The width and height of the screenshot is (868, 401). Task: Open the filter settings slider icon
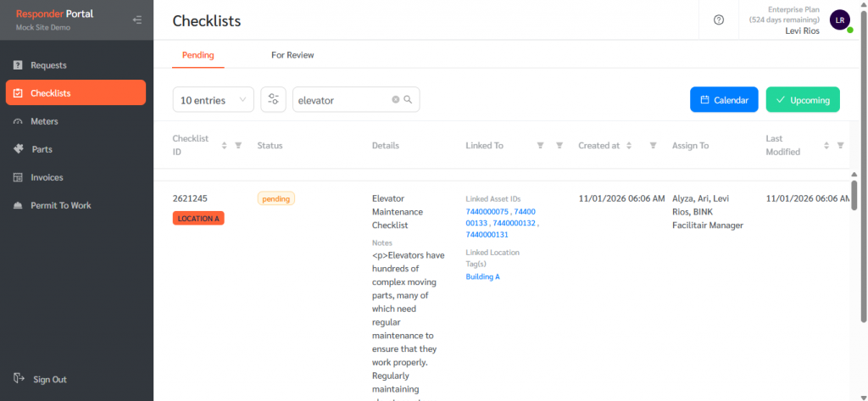(273, 100)
